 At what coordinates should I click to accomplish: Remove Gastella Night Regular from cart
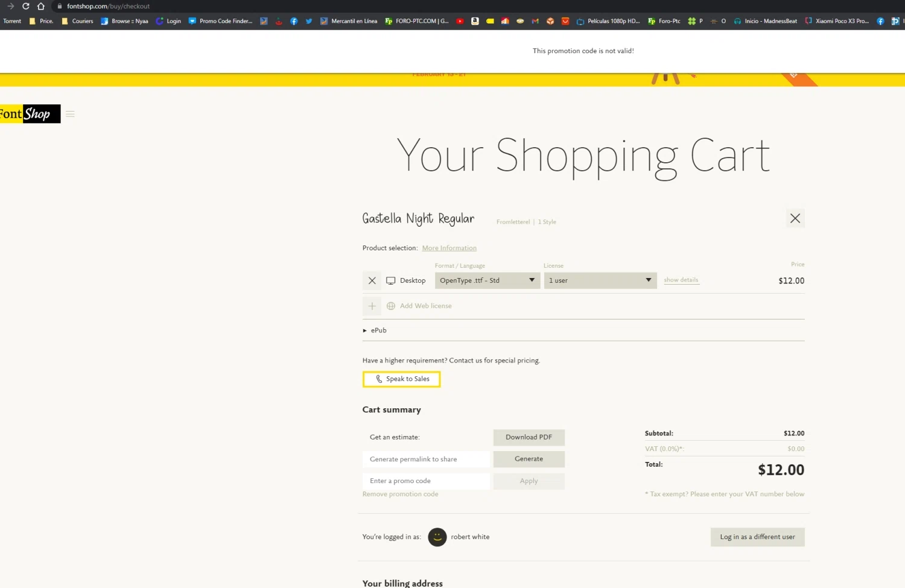(795, 218)
